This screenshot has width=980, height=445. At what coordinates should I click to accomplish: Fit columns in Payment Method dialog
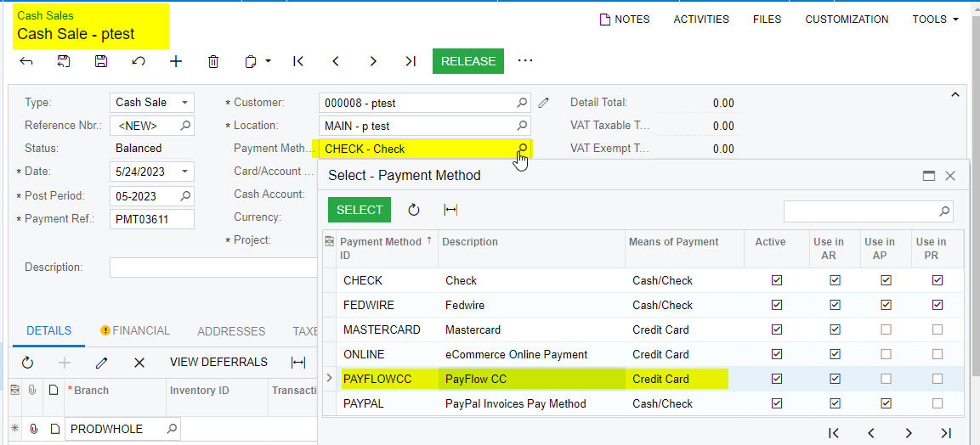450,210
